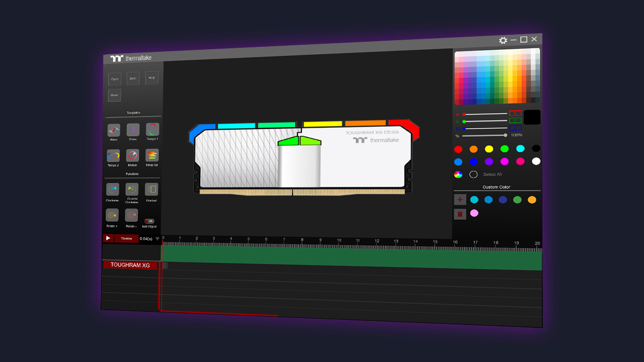The width and height of the screenshot is (644, 362).
Task: Click the Save button
Action: click(133, 78)
